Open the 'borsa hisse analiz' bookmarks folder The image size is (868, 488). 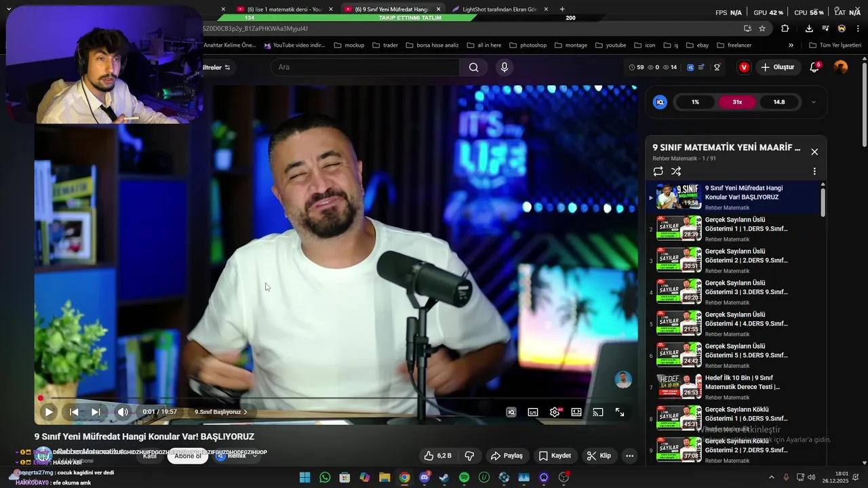(432, 45)
